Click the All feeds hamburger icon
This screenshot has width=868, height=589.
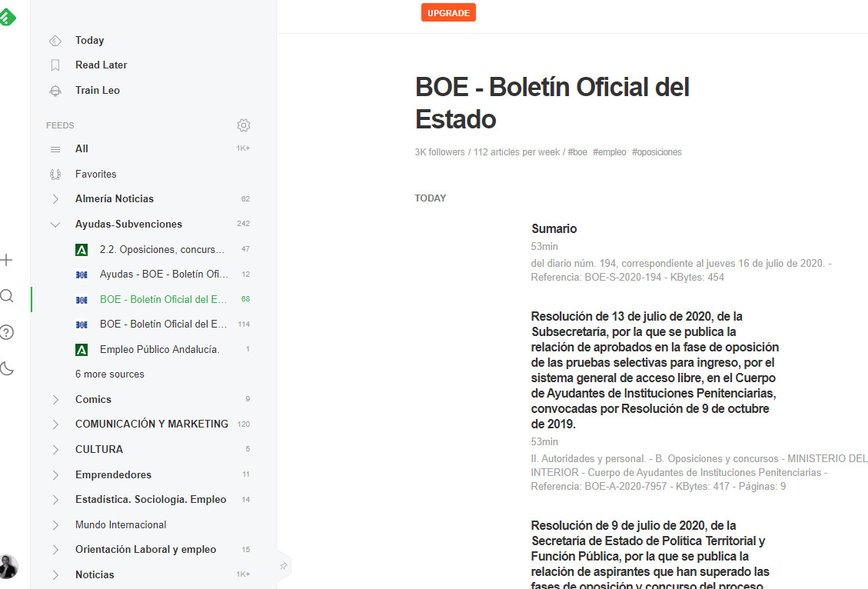55,149
